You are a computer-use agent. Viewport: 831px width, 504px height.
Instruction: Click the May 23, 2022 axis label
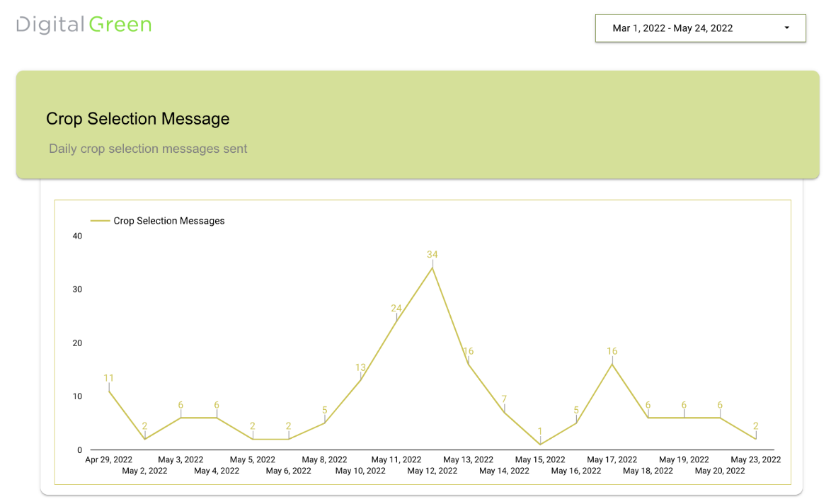pyautogui.click(x=755, y=459)
